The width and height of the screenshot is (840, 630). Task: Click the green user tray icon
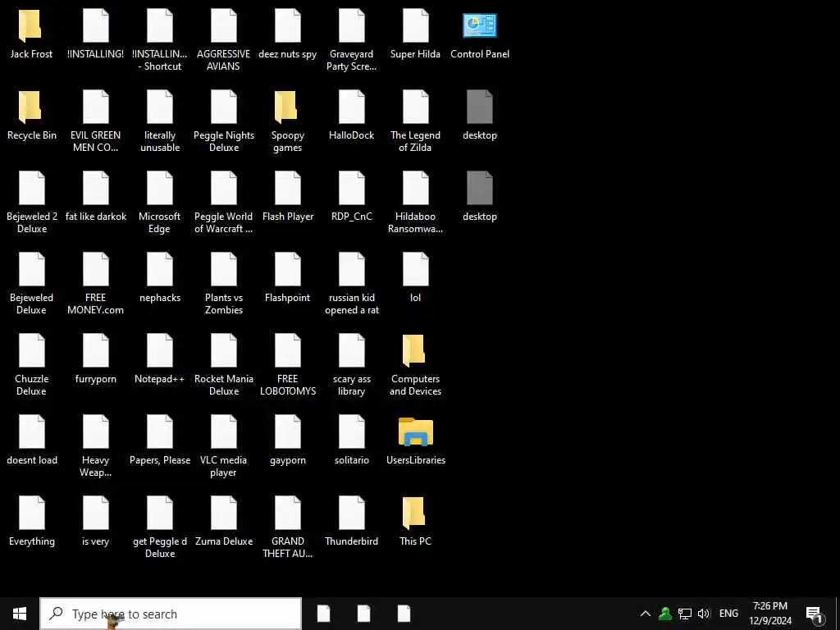pyautogui.click(x=665, y=614)
